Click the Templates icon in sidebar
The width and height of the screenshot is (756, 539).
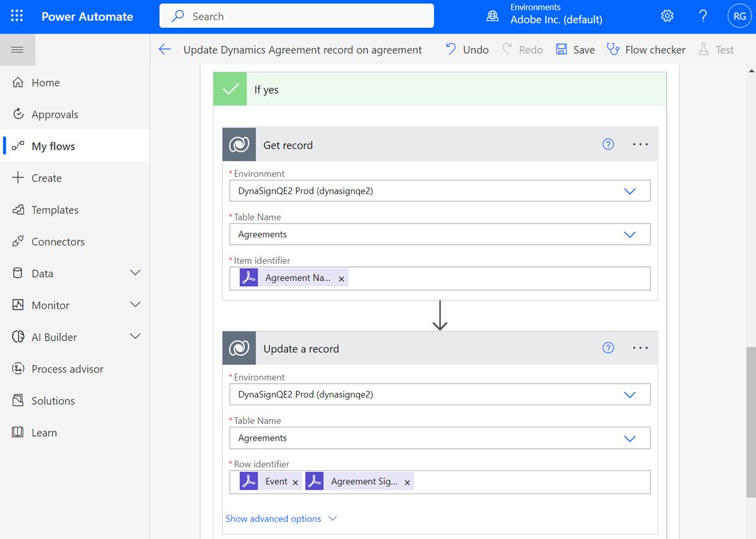pos(18,210)
